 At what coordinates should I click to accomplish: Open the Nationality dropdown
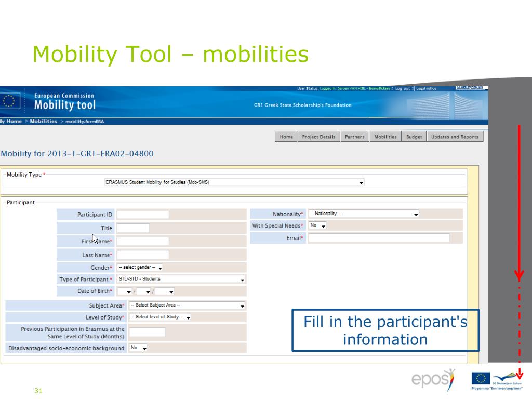coord(363,214)
